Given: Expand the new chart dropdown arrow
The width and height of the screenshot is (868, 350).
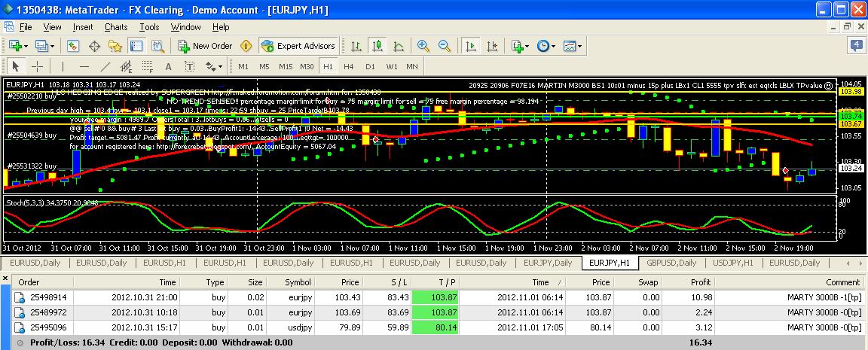Looking at the screenshot, I should pyautogui.click(x=26, y=47).
